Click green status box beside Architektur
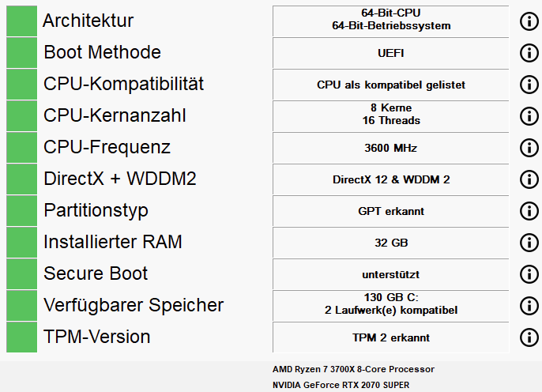The width and height of the screenshot is (542, 392). pos(22,21)
